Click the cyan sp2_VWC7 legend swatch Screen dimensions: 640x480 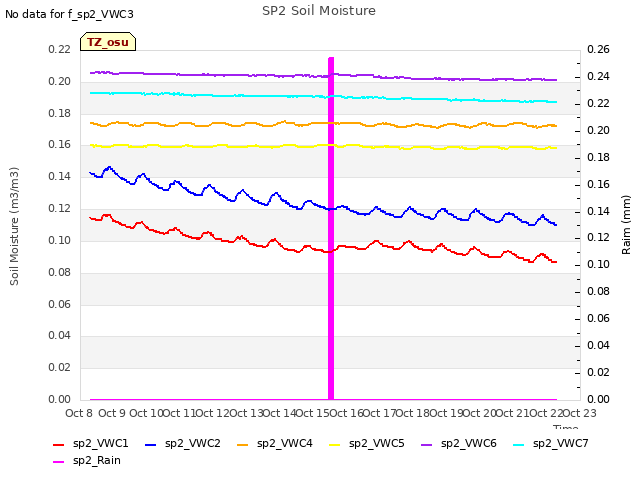click(x=518, y=444)
